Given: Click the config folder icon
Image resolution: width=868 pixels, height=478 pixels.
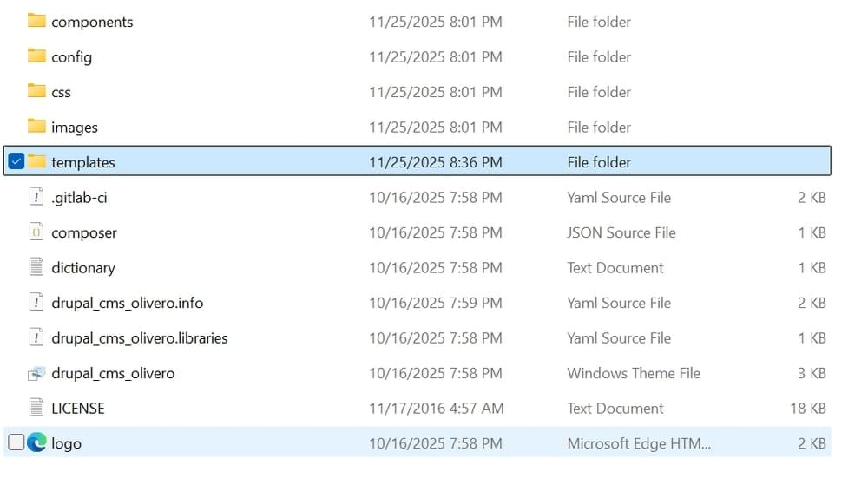Looking at the screenshot, I should pyautogui.click(x=36, y=56).
